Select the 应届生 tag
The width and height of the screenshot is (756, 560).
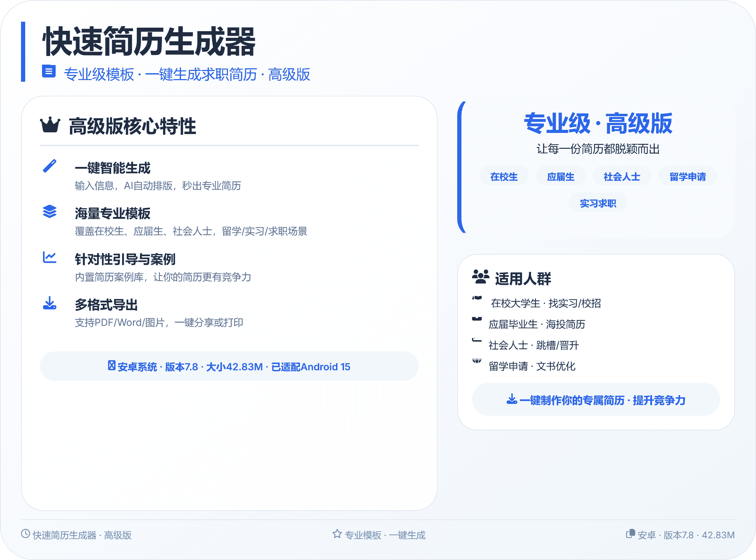560,176
